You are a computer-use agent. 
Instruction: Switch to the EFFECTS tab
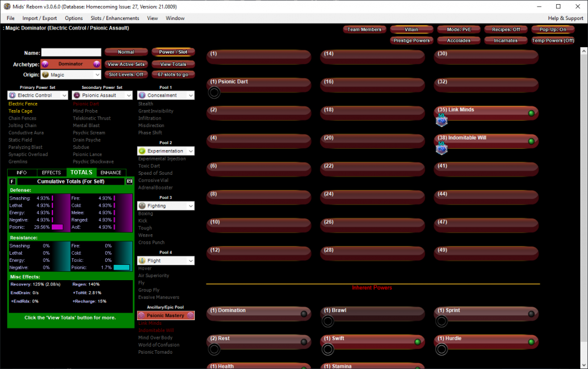(51, 172)
